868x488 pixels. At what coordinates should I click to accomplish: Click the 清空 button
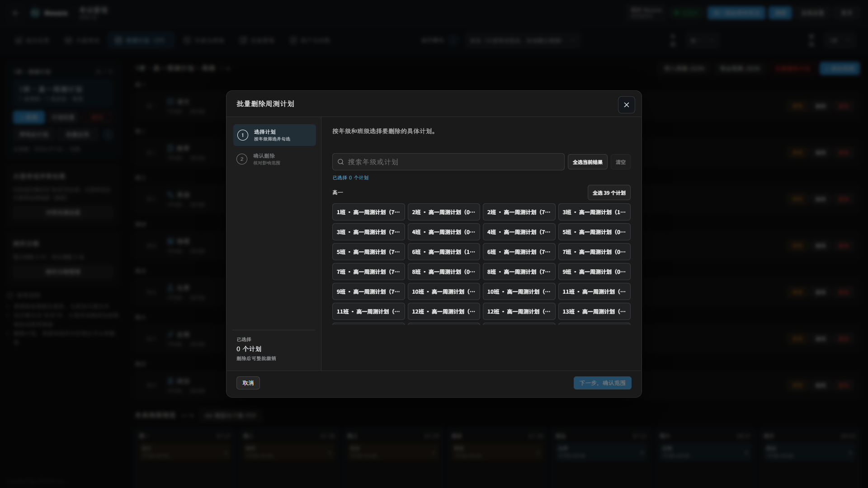pyautogui.click(x=620, y=162)
